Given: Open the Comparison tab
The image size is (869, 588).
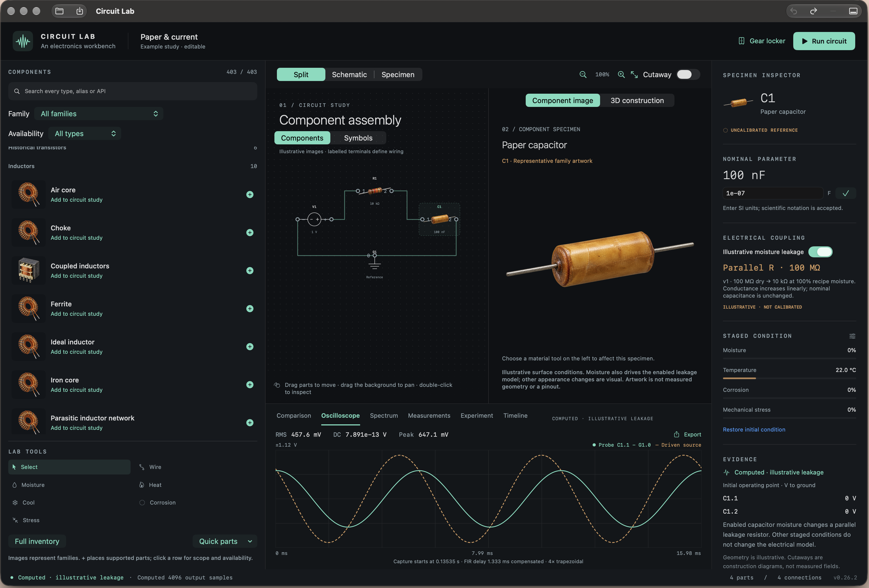Looking at the screenshot, I should [293, 416].
